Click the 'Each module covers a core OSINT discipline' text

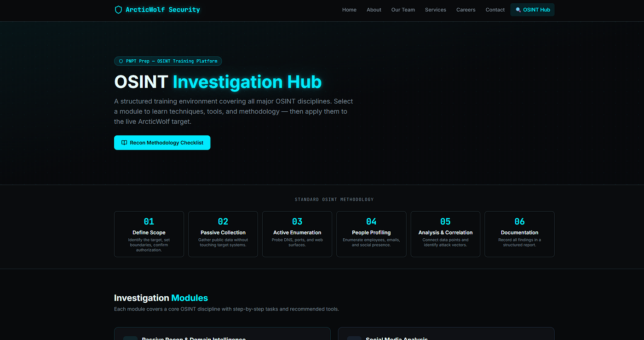coord(226,309)
